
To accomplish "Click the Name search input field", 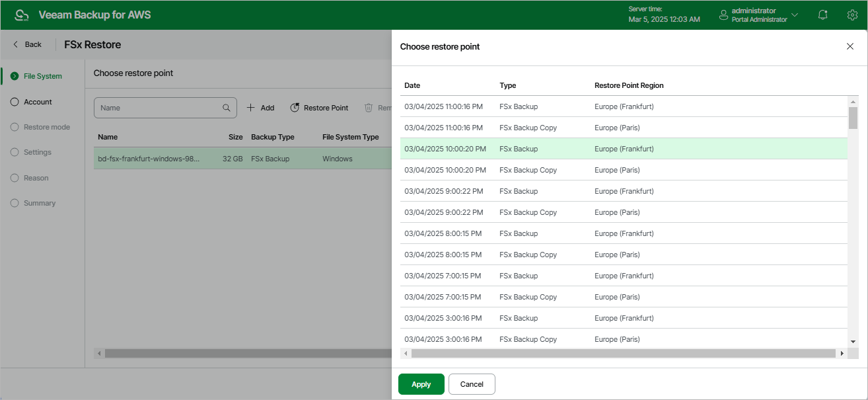I will pyautogui.click(x=165, y=108).
